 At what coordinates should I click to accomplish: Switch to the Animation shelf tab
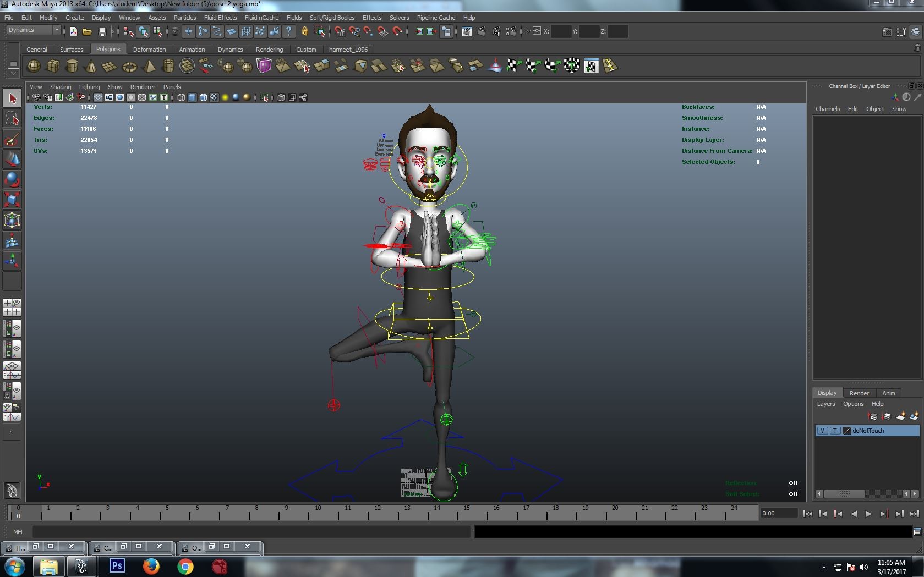[x=192, y=50]
